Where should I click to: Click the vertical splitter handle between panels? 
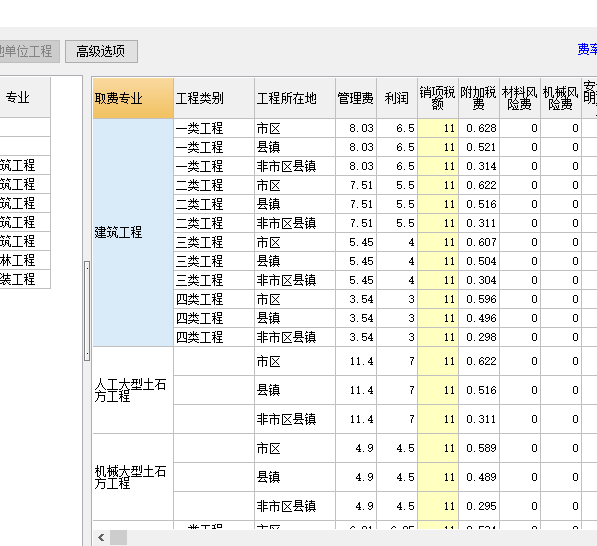[87, 311]
